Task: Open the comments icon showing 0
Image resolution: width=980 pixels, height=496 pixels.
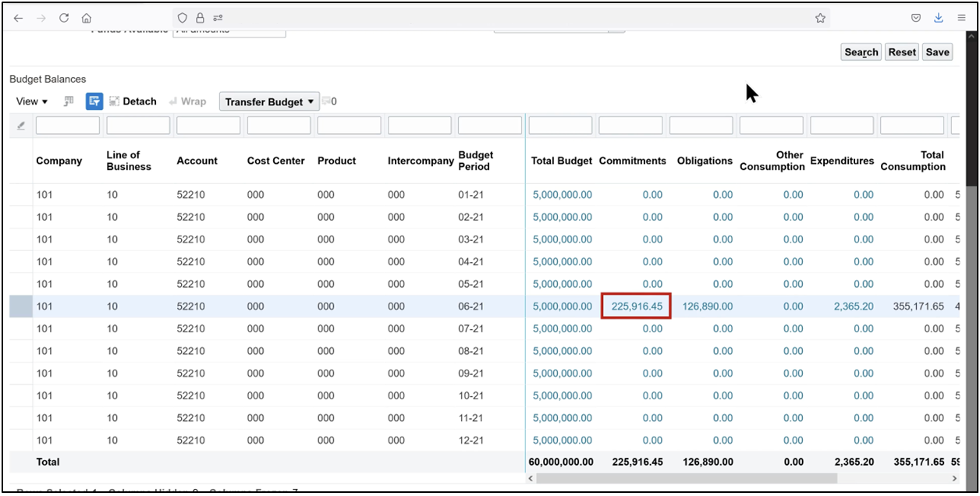Action: [328, 101]
